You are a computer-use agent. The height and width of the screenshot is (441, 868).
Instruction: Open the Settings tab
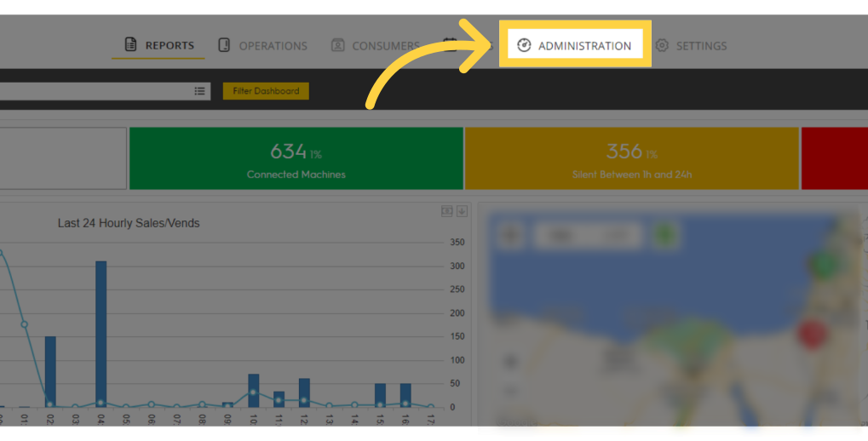click(x=691, y=45)
